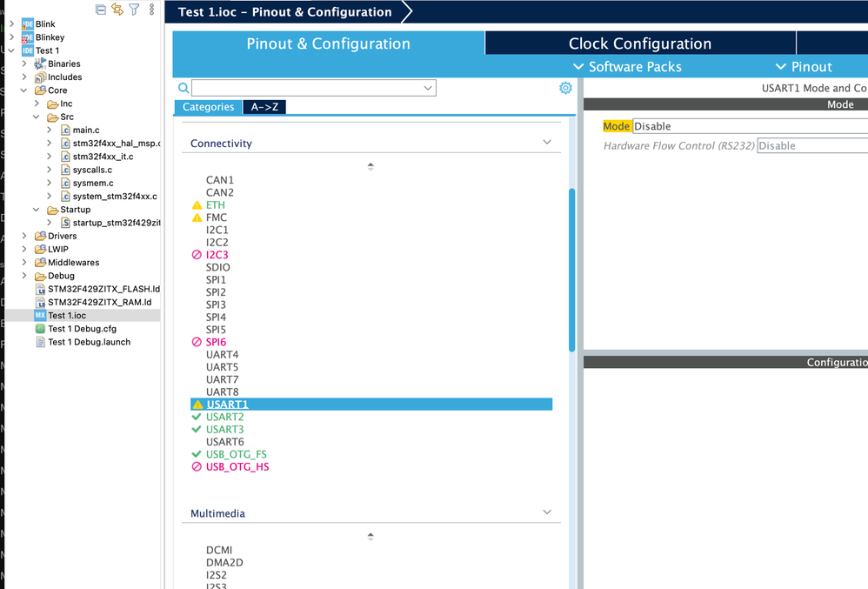Click the I2C3 disabled circle icon

(197, 255)
